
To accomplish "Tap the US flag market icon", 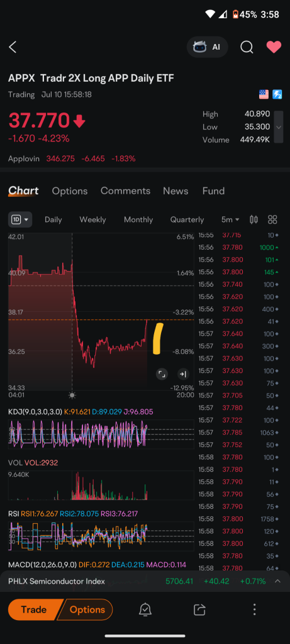I will point(264,95).
